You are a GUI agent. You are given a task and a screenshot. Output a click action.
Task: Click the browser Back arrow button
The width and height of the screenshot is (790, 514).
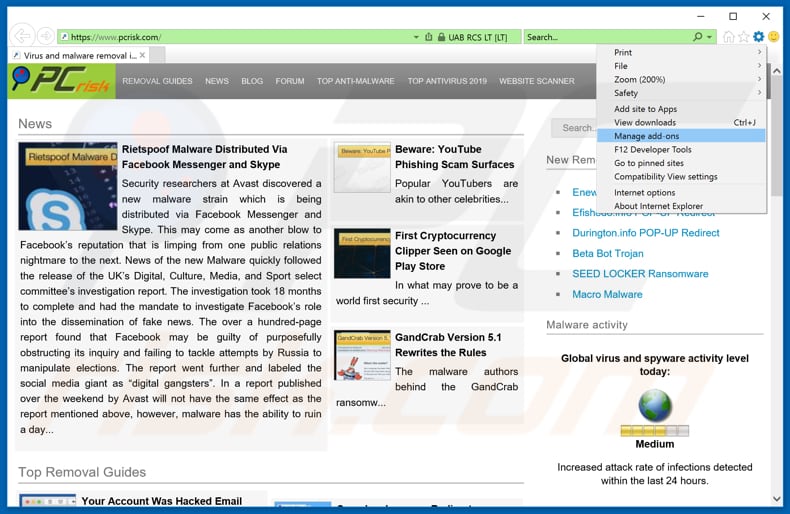[x=22, y=37]
